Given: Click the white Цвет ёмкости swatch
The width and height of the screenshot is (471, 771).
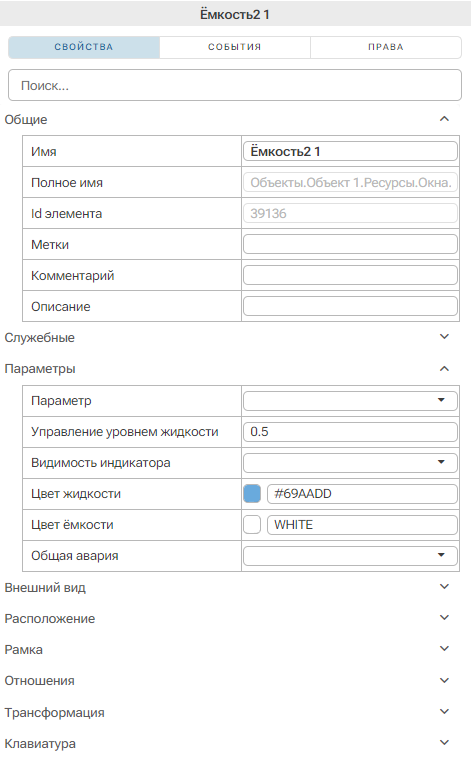Looking at the screenshot, I should tap(252, 525).
